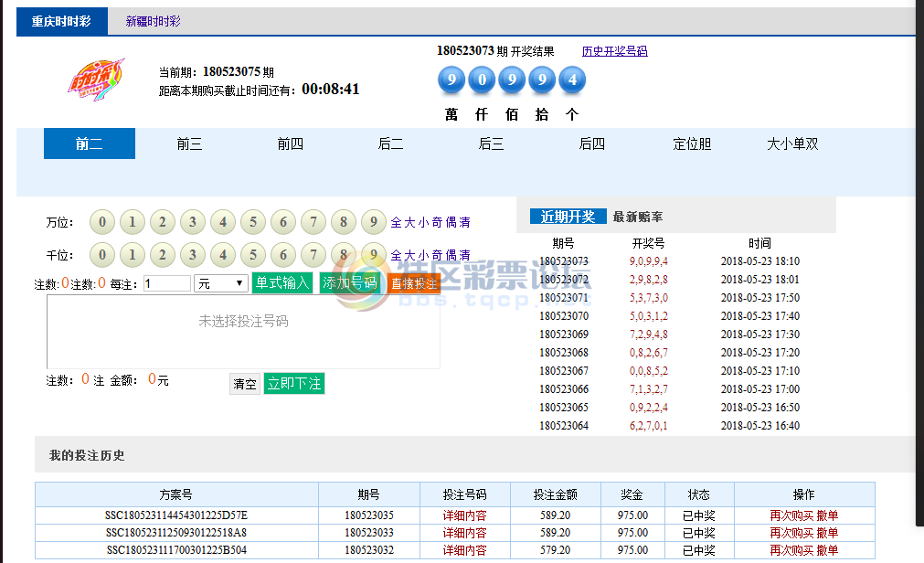The width and height of the screenshot is (924, 563).
Task: Click 奇 quick-select for 万位 row
Action: 437,222
